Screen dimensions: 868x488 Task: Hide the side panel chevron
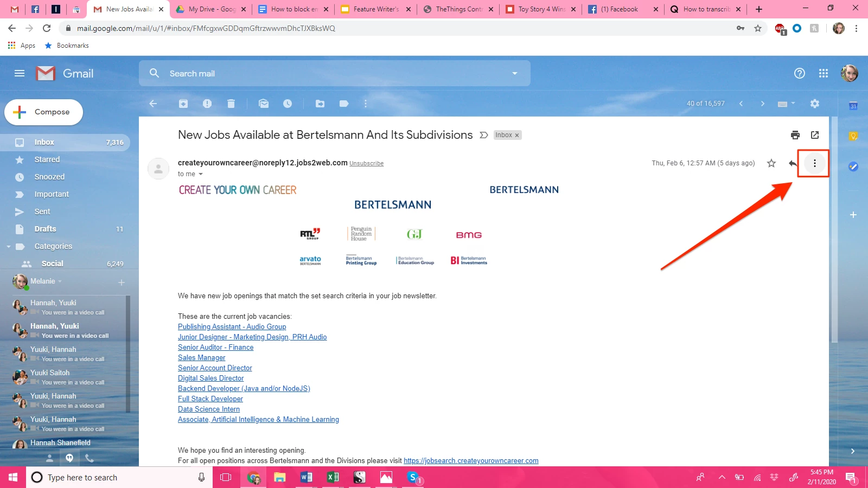coord(853,451)
